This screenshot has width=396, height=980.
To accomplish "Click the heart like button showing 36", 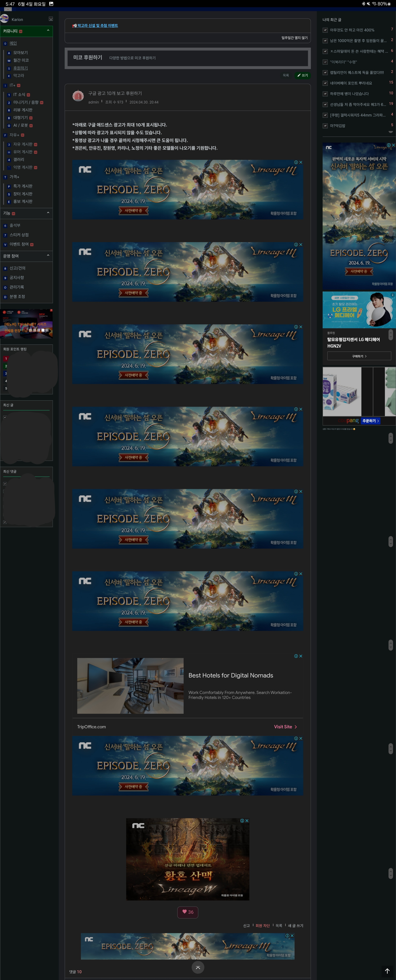I will click(188, 912).
